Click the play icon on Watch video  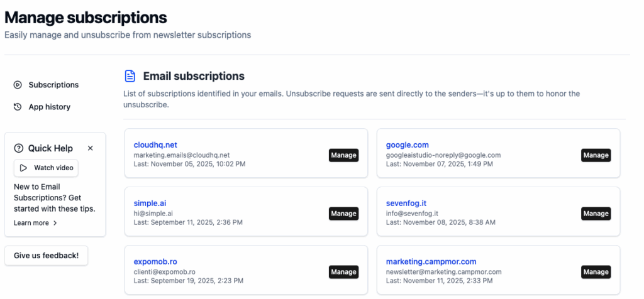[23, 168]
